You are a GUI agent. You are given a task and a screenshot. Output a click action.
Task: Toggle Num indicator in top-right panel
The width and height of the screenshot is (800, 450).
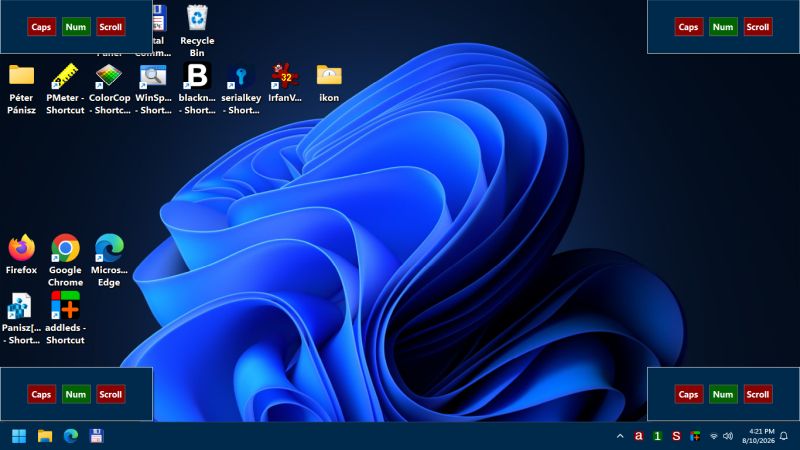pos(723,27)
